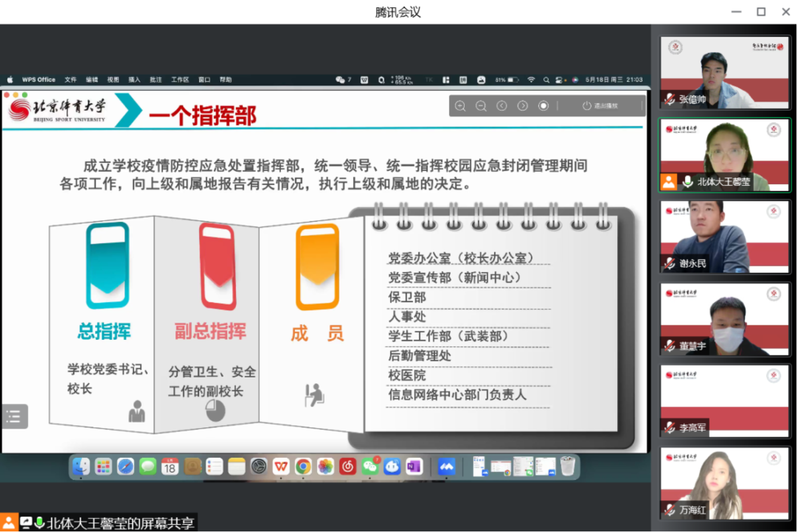Open the 视图 menu
Screen dimensions: 797x532
coord(114,80)
